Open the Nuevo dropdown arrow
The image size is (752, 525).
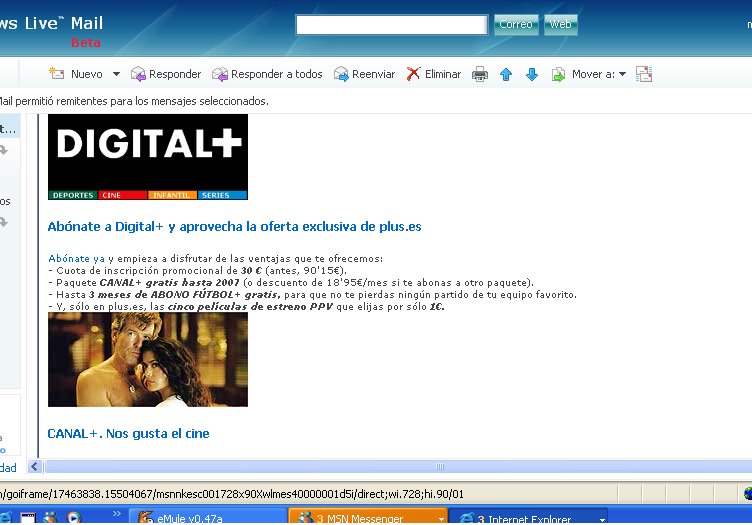pyautogui.click(x=116, y=74)
